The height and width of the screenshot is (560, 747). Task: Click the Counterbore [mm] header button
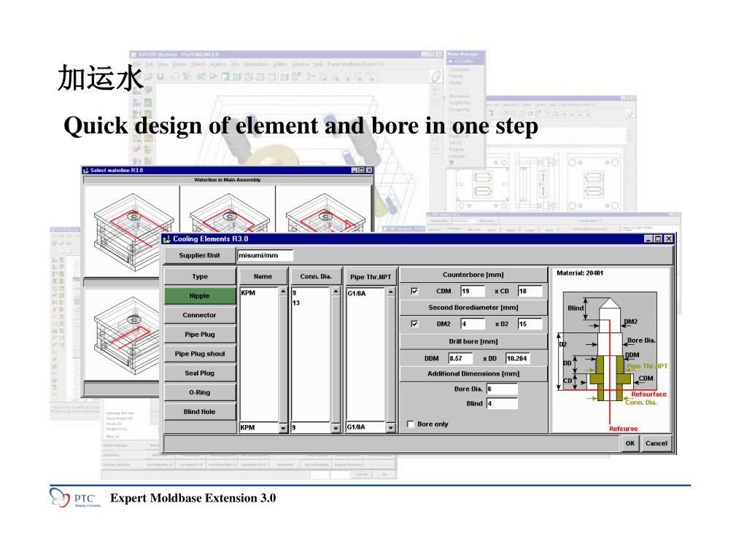pyautogui.click(x=473, y=275)
